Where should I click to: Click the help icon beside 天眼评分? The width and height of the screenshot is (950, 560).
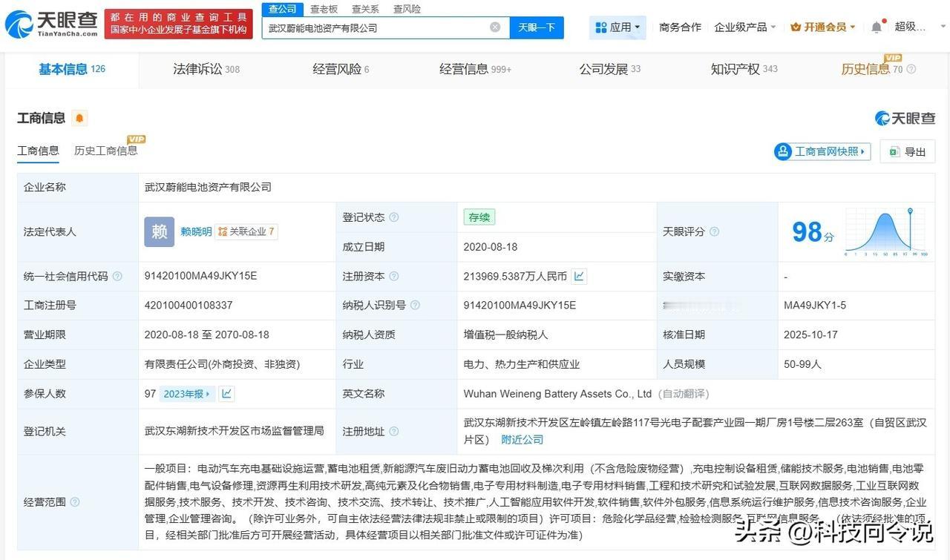[714, 231]
